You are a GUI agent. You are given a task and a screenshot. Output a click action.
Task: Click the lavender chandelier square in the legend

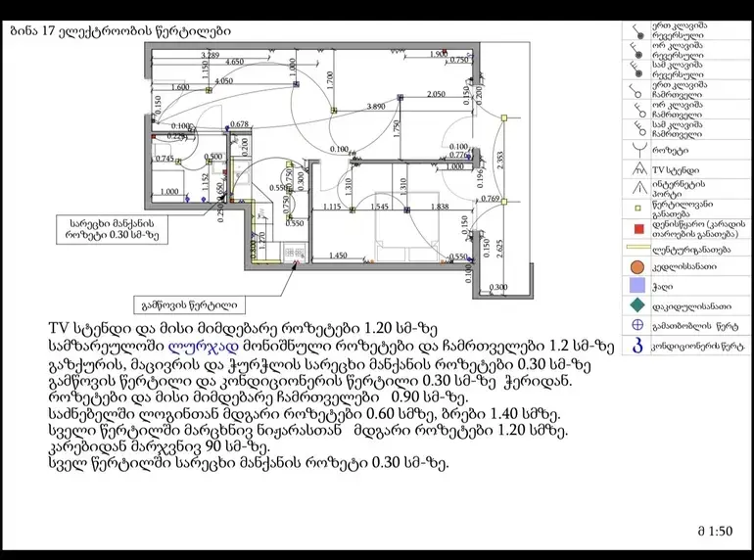637,286
